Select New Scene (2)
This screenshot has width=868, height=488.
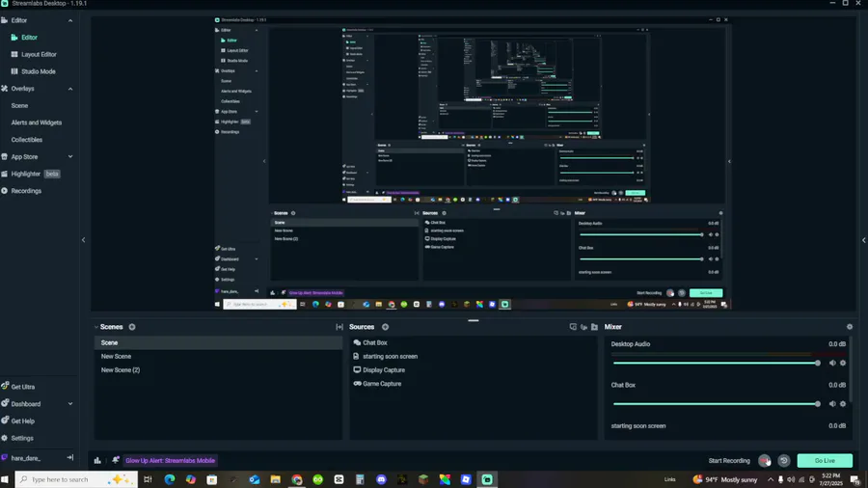218,370
